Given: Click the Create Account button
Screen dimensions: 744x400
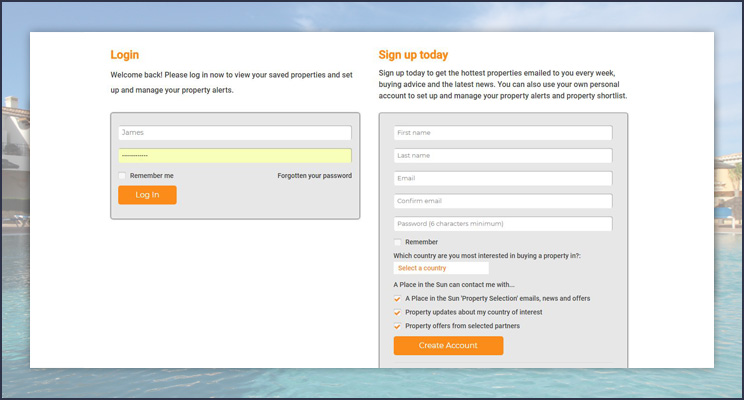Looking at the screenshot, I should (x=448, y=346).
